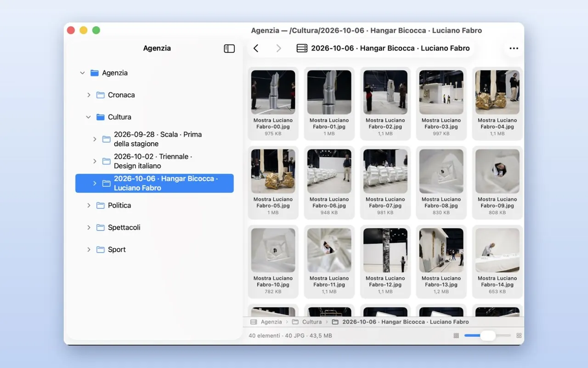Image resolution: width=588 pixels, height=368 pixels.
Task: Click the toolbar title Hangar Bicocca Luciano Fabro
Action: [x=390, y=48]
